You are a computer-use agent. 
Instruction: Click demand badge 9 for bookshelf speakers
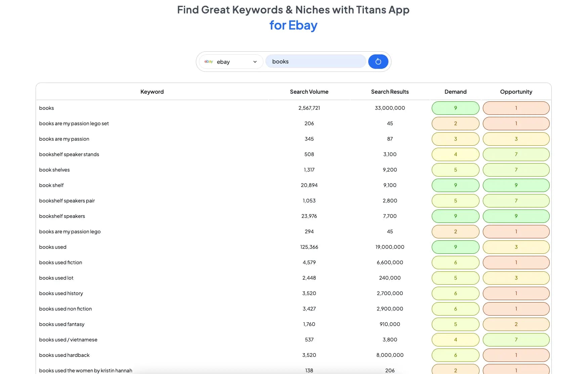click(x=455, y=216)
